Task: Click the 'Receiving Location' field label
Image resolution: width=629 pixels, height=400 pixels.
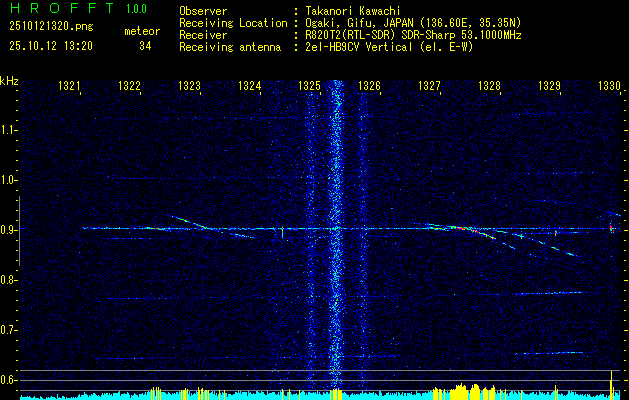Action: click(233, 23)
